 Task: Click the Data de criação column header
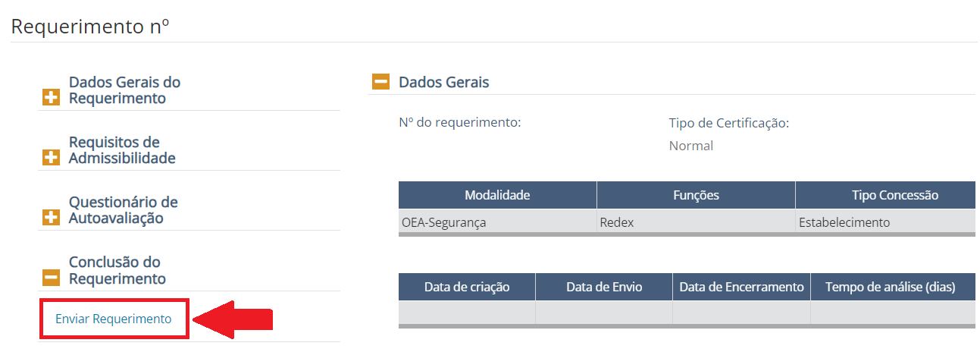click(x=467, y=287)
